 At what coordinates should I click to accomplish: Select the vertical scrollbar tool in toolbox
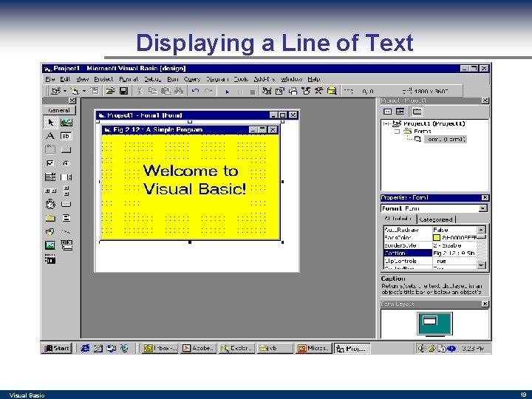tap(66, 191)
